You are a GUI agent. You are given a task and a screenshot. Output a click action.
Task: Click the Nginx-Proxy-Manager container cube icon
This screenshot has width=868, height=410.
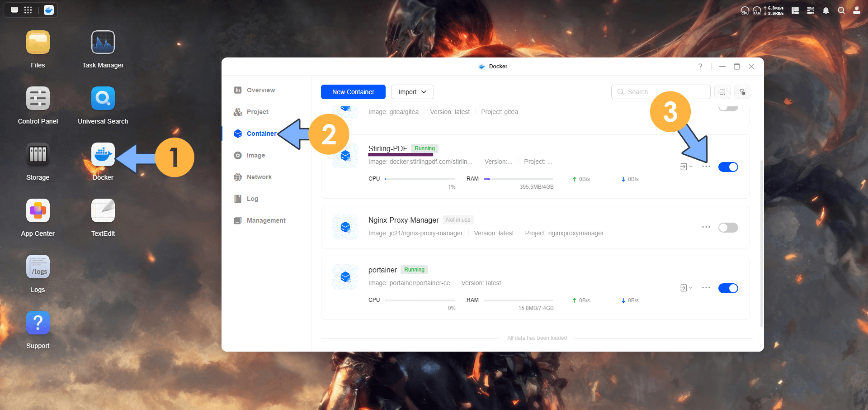click(345, 227)
